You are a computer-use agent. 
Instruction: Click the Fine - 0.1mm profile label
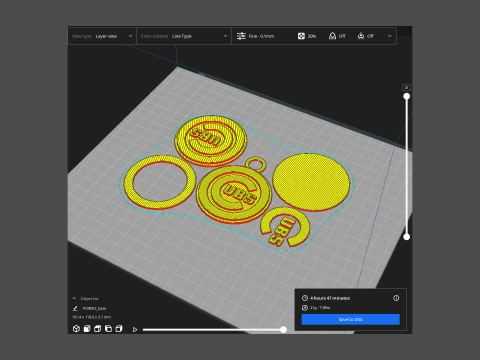261,36
